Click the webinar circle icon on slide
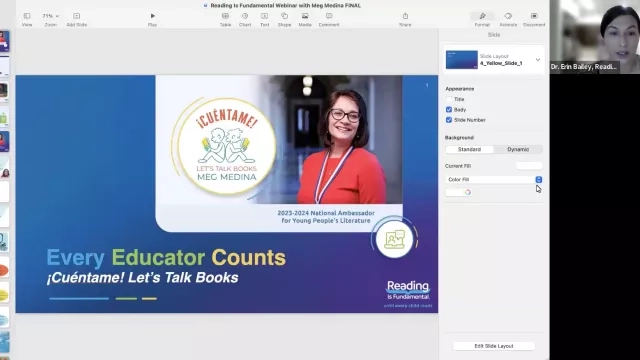Screen dimensions: 640x360 coord(394,239)
